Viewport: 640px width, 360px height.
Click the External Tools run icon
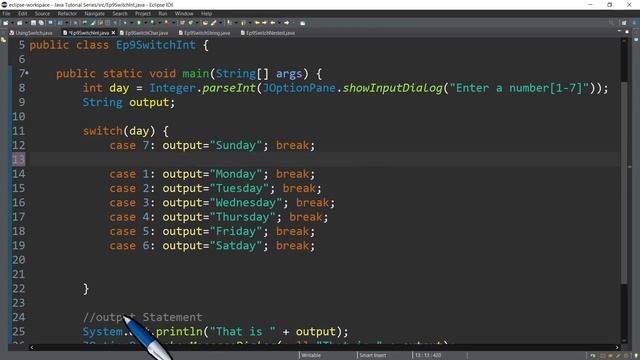tap(166, 23)
